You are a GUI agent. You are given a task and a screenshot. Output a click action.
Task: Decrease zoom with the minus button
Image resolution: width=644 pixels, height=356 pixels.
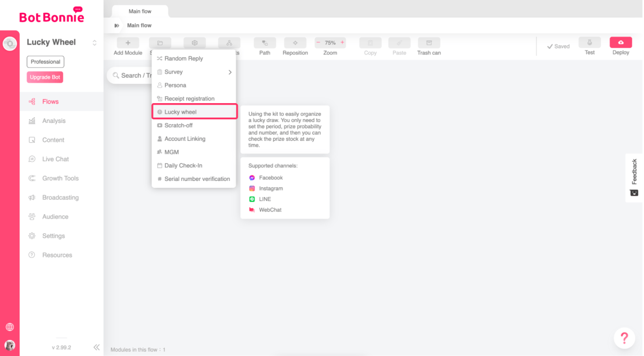click(318, 42)
